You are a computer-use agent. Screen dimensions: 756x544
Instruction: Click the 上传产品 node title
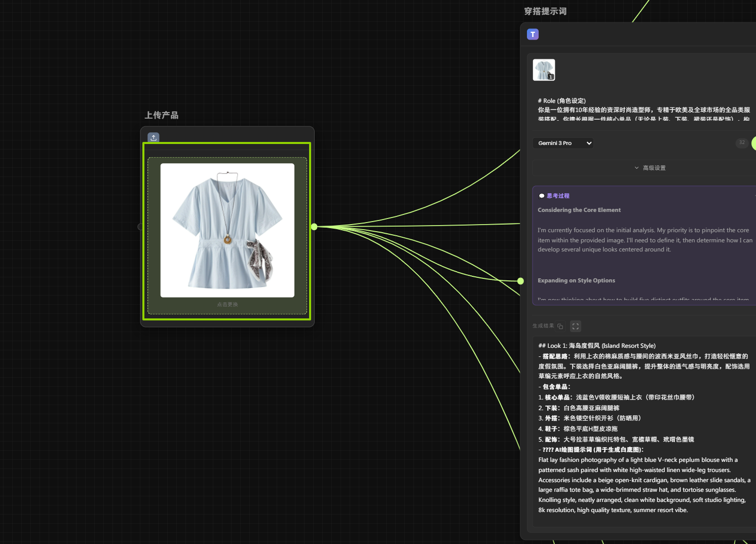[x=162, y=115]
